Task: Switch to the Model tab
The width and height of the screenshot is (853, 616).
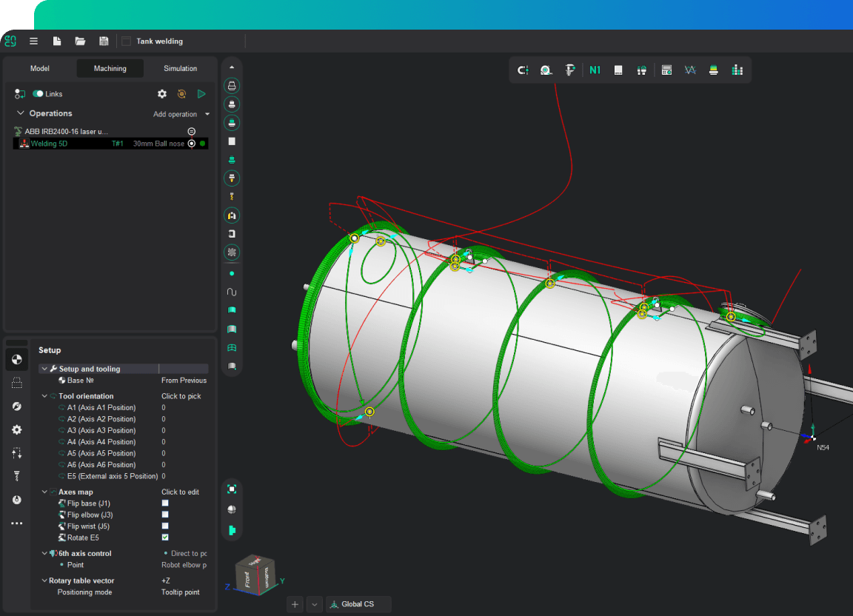Action: coord(40,69)
